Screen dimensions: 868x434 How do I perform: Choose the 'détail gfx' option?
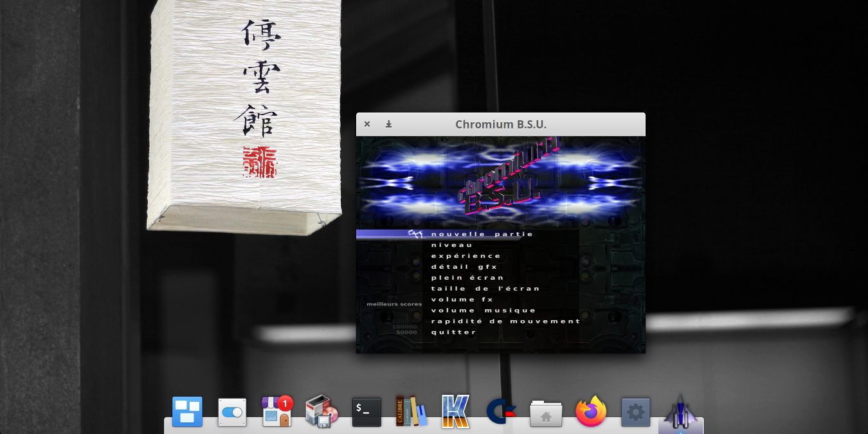(x=464, y=267)
